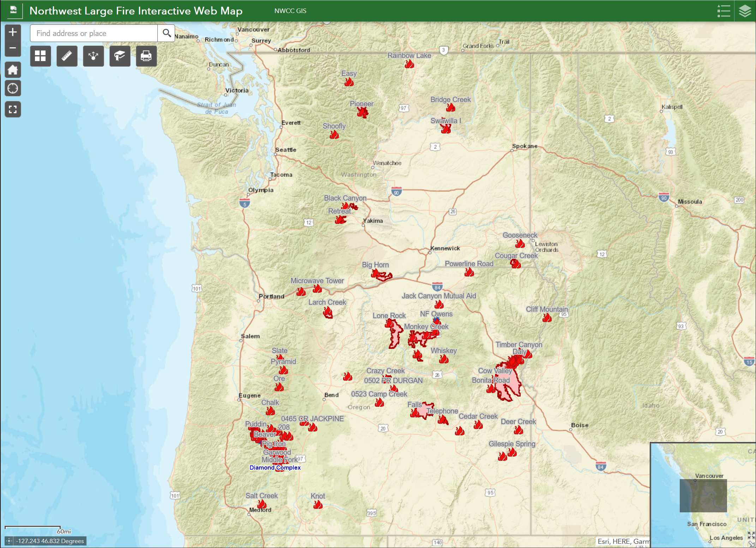Image resolution: width=756 pixels, height=548 pixels.
Task: Open the basemap gallery grid icon
Action: 40,56
